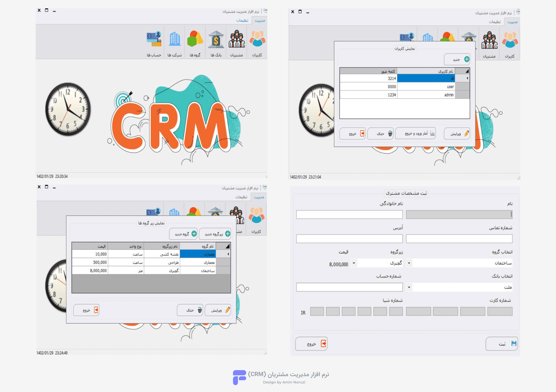Click the trash حذف button in subgroups dialog
The height and width of the screenshot is (392, 556).
[190, 310]
